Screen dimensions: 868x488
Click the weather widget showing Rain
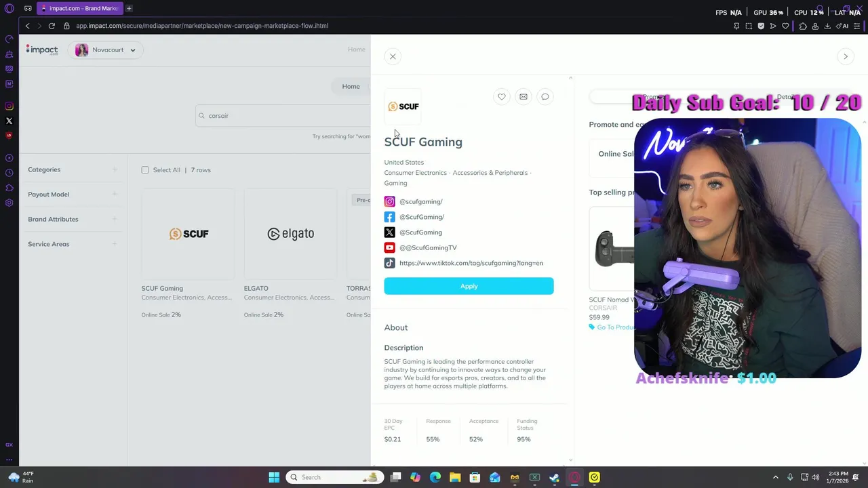click(20, 477)
